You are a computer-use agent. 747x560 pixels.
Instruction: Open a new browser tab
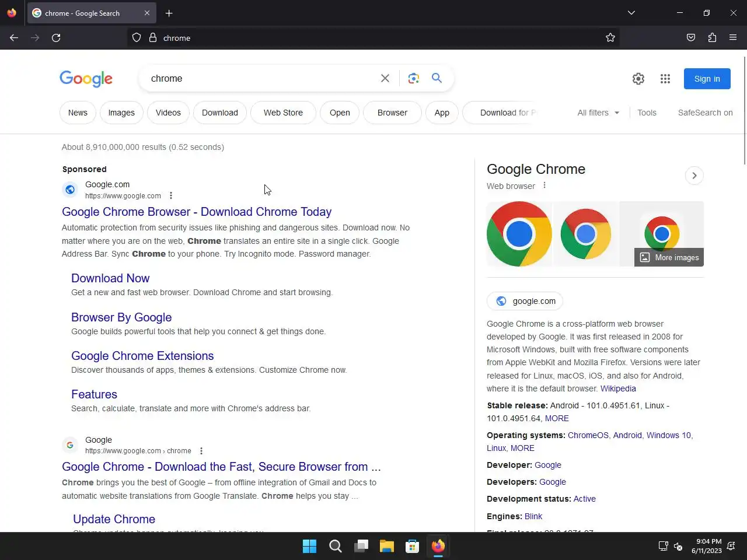169,13
